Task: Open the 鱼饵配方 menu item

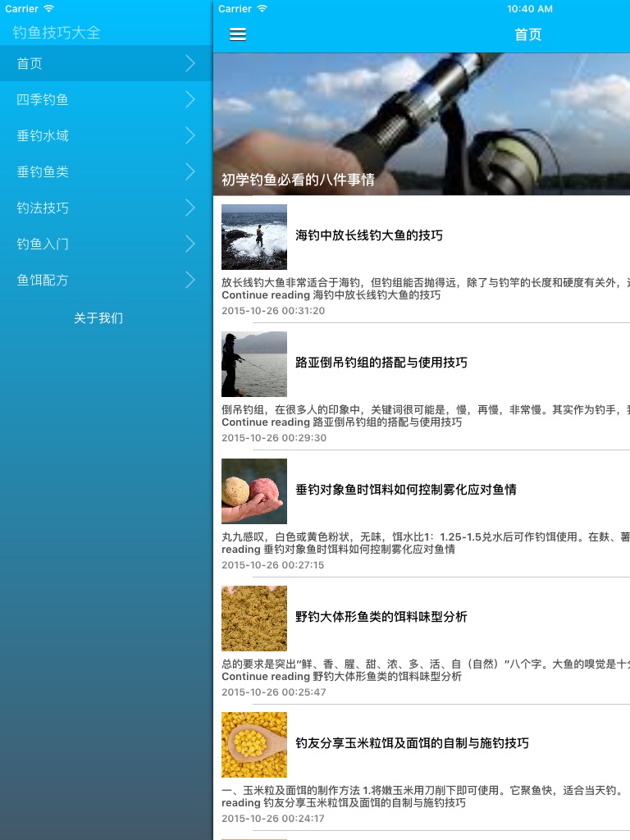Action: click(106, 281)
